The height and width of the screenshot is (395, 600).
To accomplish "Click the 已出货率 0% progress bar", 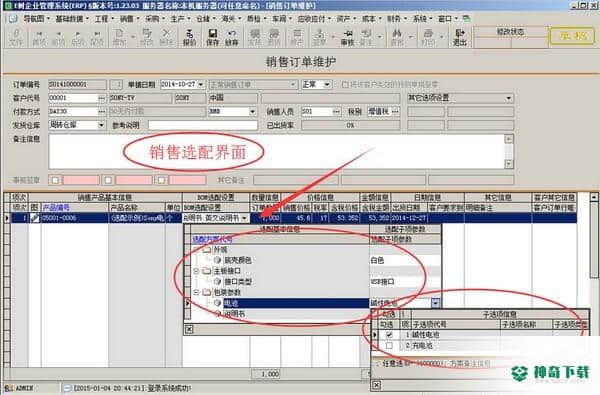I will tap(351, 126).
